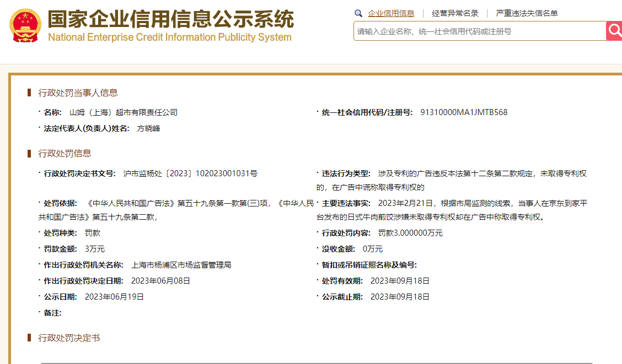The height and width of the screenshot is (364, 622).
Task: Click the 行政处罚信息 section header
Action: [65, 153]
